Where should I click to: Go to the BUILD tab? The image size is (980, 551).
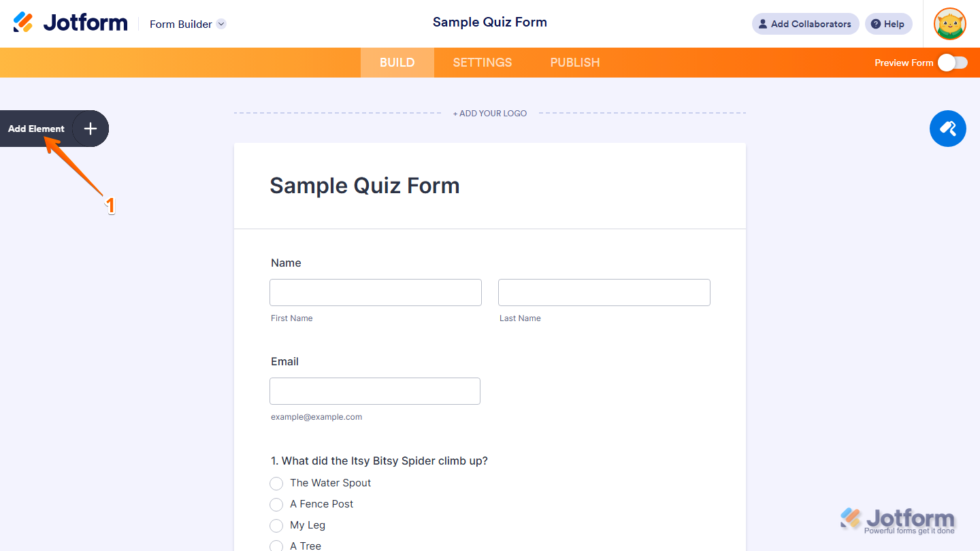click(x=397, y=63)
